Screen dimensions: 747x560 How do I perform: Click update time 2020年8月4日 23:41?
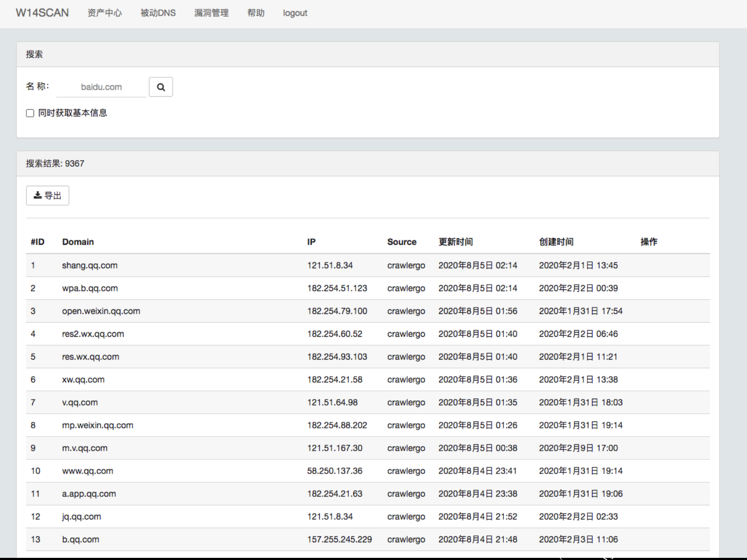point(478,471)
